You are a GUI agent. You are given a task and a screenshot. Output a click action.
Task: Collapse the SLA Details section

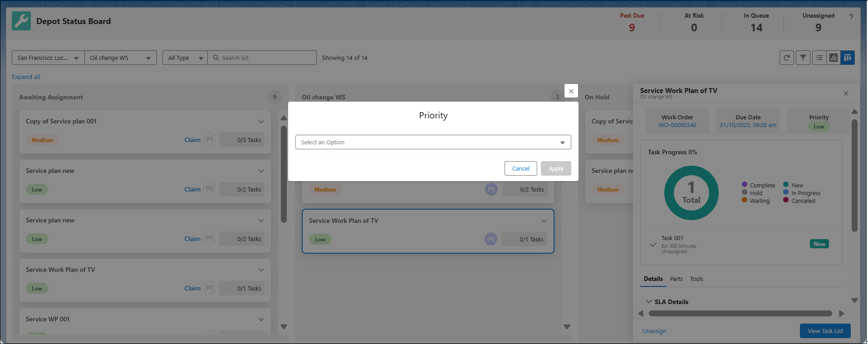[x=649, y=301]
